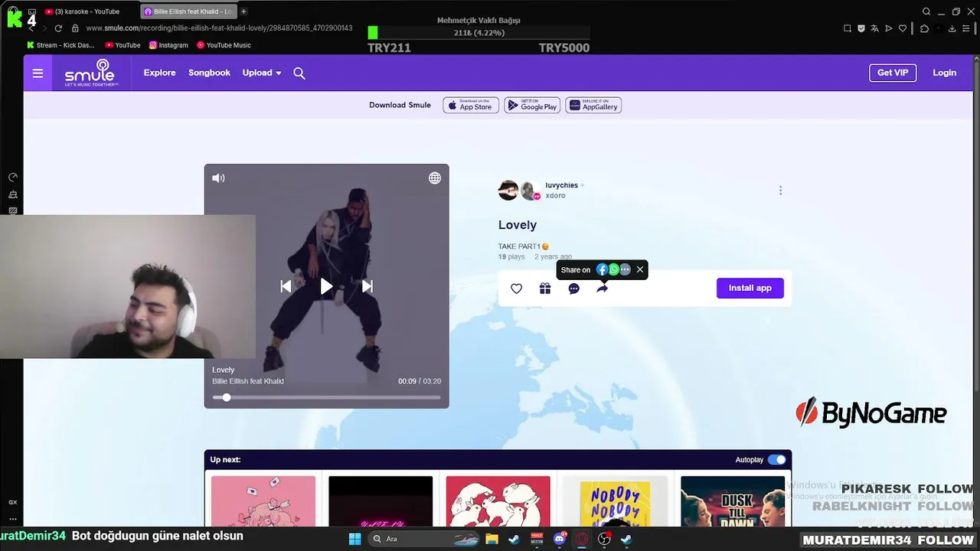
Task: Toggle the Autoplay switch
Action: coord(776,460)
